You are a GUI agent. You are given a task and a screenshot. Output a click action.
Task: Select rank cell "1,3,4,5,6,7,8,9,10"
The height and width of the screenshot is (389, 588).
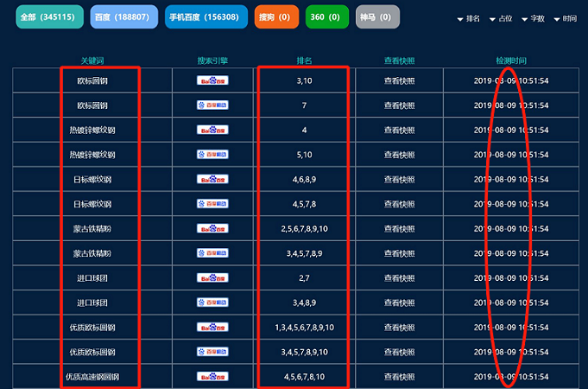[304, 328]
